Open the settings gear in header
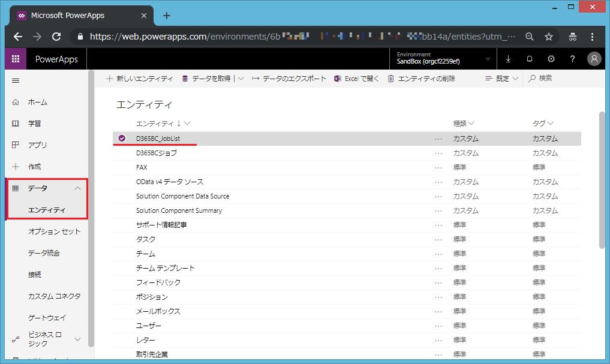The image size is (610, 364). click(551, 59)
